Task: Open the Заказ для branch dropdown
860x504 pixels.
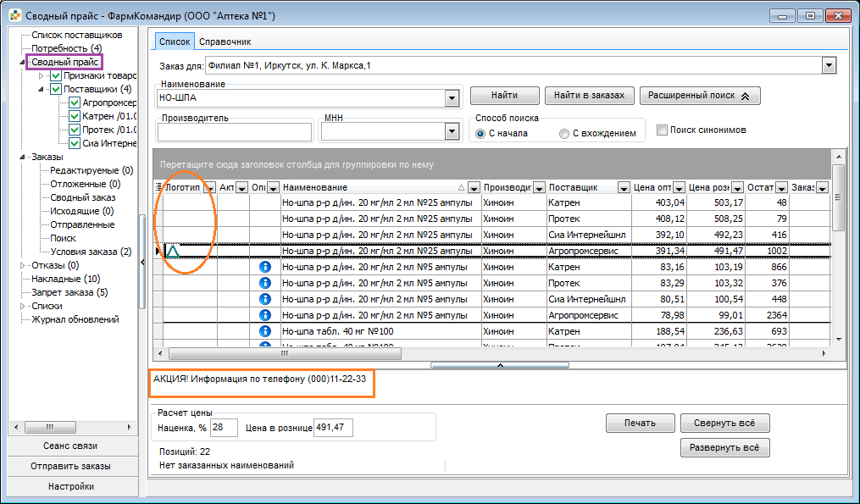Action: tap(829, 66)
